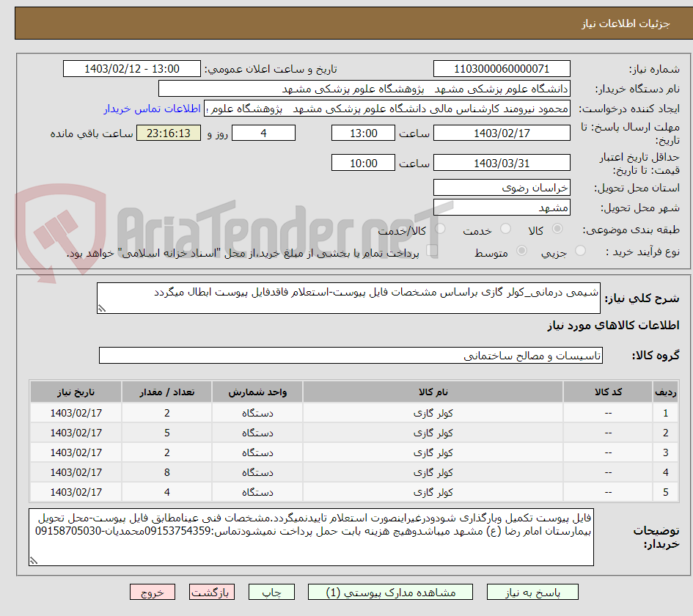Click quantity 5 in row 2

167,433
